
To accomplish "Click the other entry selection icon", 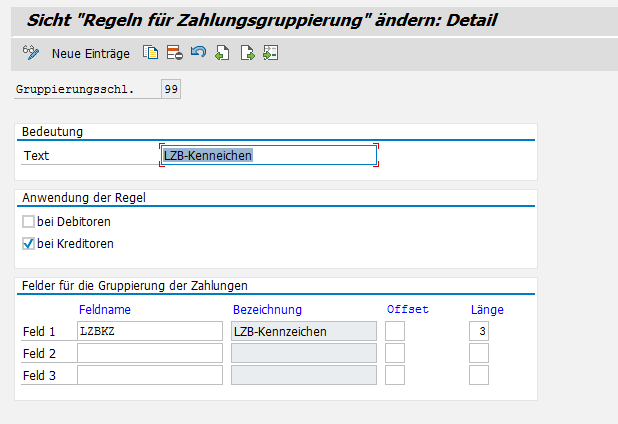I will 270,53.
